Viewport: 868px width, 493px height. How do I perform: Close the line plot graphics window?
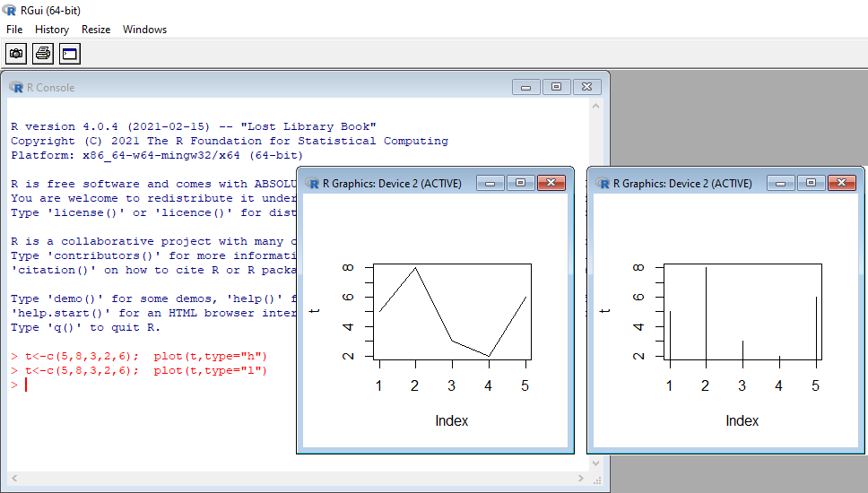pos(551,183)
